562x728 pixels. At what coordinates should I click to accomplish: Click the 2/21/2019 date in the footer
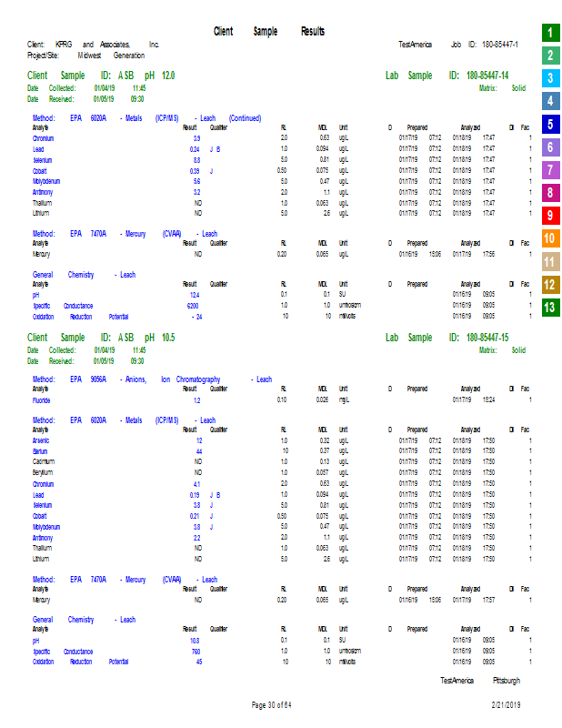coord(504,704)
